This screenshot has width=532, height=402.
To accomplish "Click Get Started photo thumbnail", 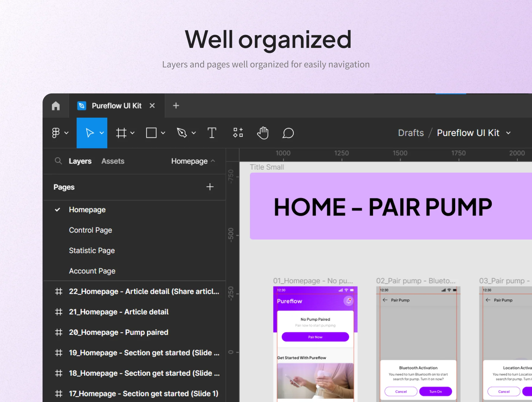I will [x=315, y=381].
